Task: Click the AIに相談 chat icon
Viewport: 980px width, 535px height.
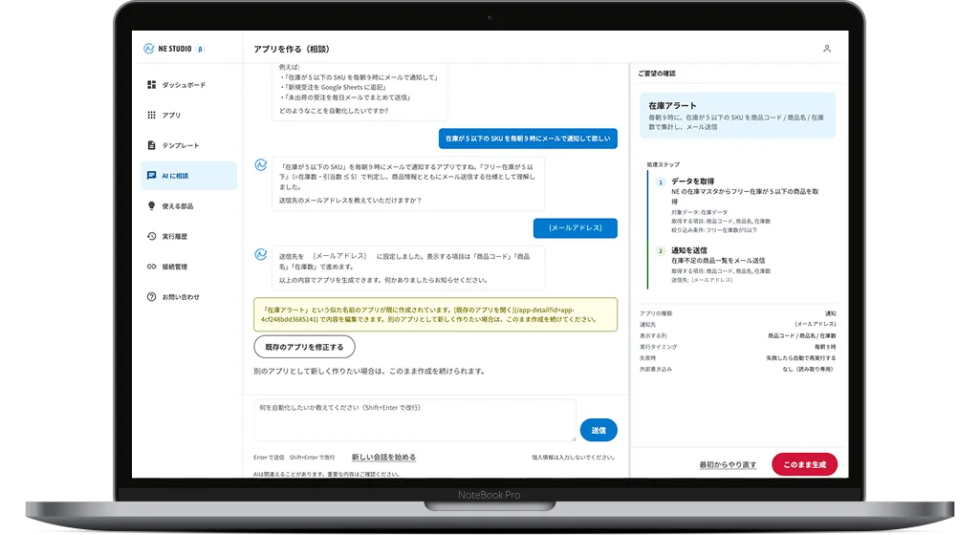Action: click(151, 176)
